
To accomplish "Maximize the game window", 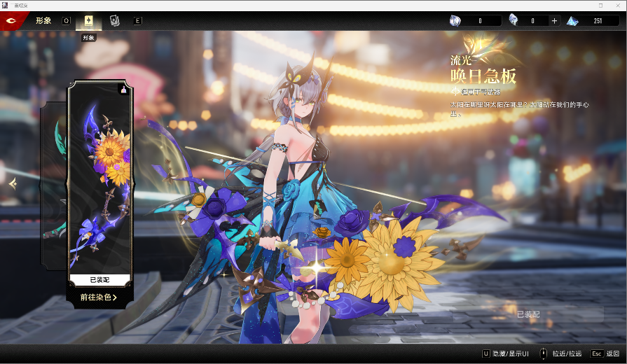I will [x=600, y=5].
